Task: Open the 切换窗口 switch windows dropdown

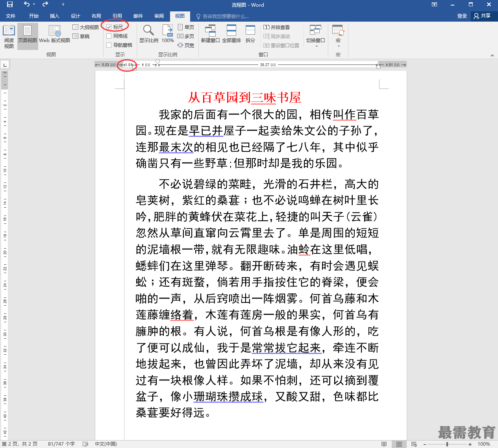Action: click(316, 36)
